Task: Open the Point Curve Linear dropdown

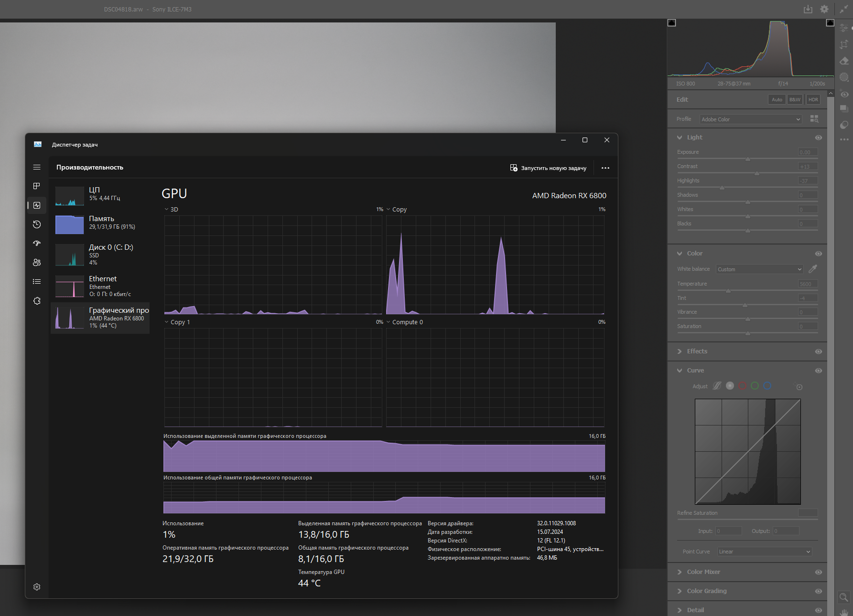Action: [x=764, y=552]
